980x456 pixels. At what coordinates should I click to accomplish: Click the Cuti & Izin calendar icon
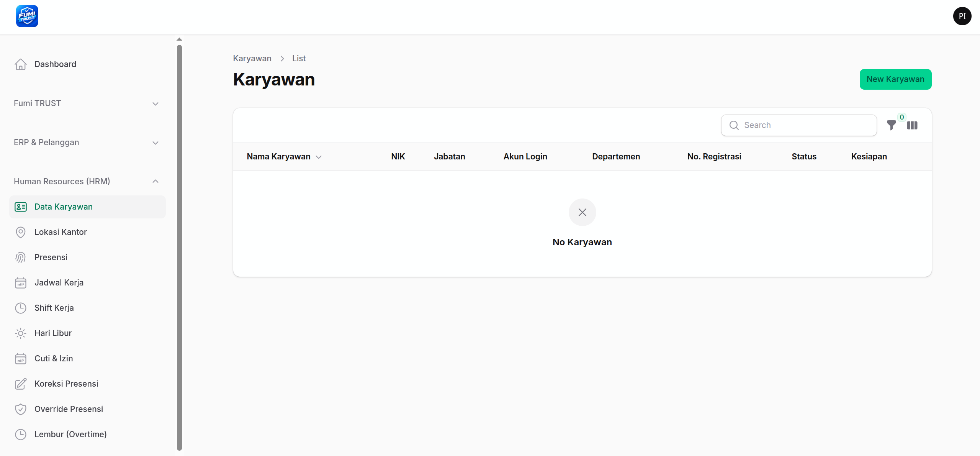click(21, 359)
